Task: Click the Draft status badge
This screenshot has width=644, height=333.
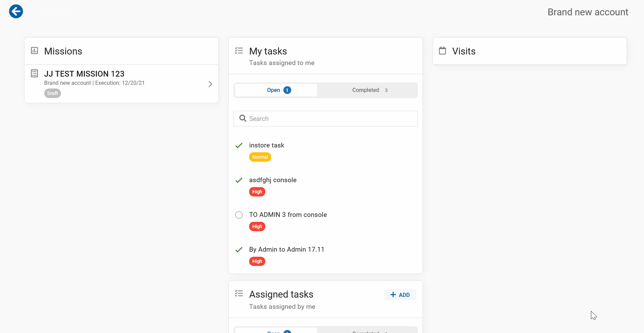Action: tap(52, 93)
